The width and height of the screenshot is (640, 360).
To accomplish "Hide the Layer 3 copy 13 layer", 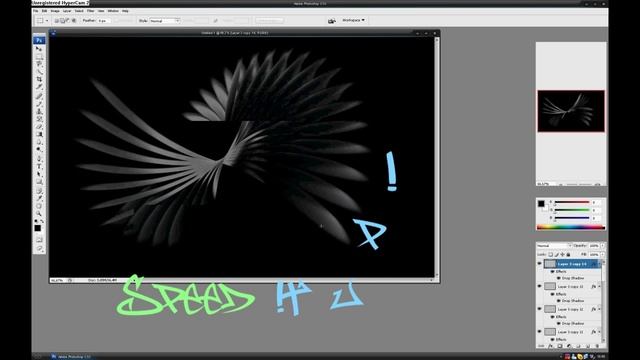I will pyautogui.click(x=540, y=287).
